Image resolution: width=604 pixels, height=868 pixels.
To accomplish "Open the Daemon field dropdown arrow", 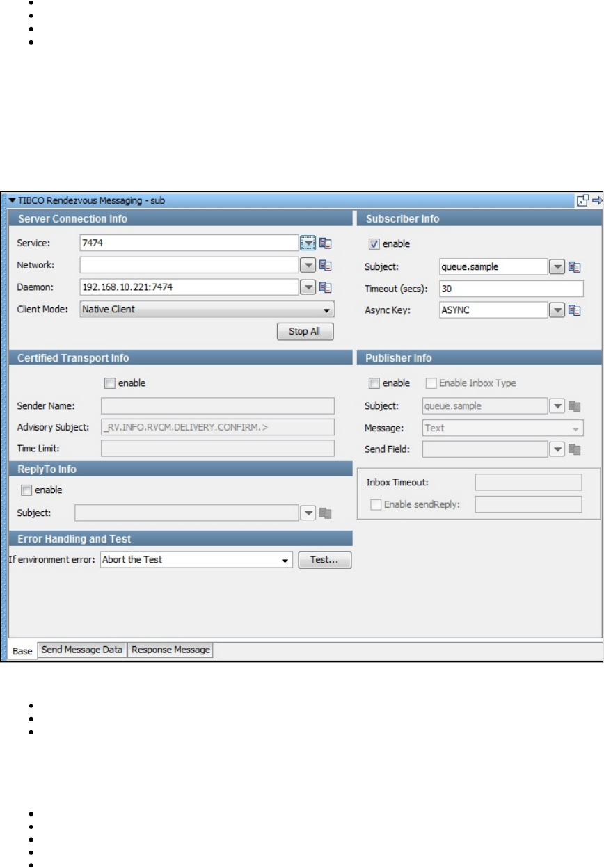I will [308, 287].
